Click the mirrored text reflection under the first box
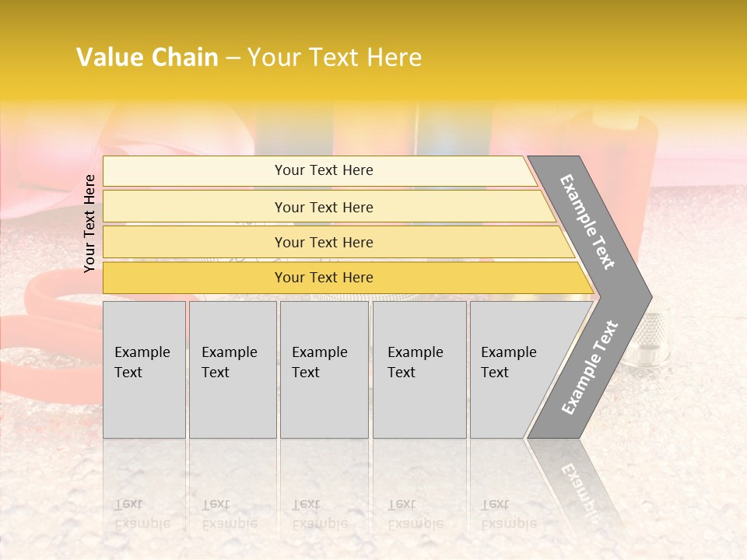The width and height of the screenshot is (747, 560). click(x=142, y=514)
